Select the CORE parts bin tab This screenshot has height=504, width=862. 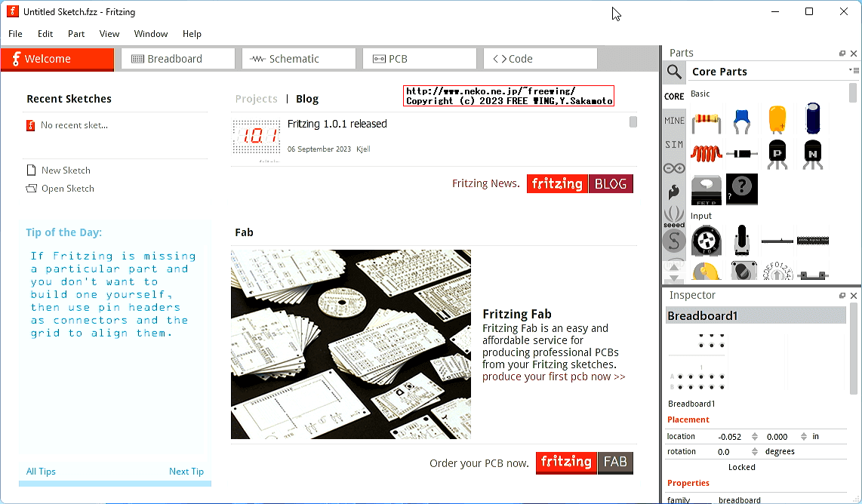click(674, 96)
